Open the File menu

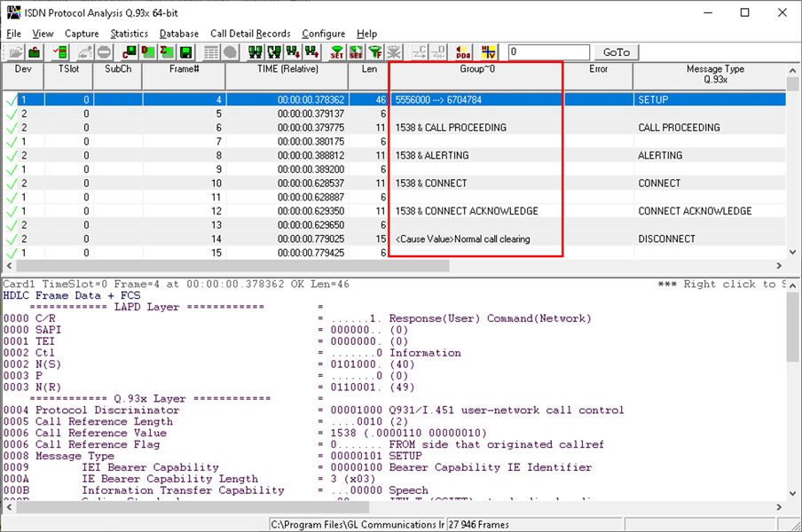(14, 34)
